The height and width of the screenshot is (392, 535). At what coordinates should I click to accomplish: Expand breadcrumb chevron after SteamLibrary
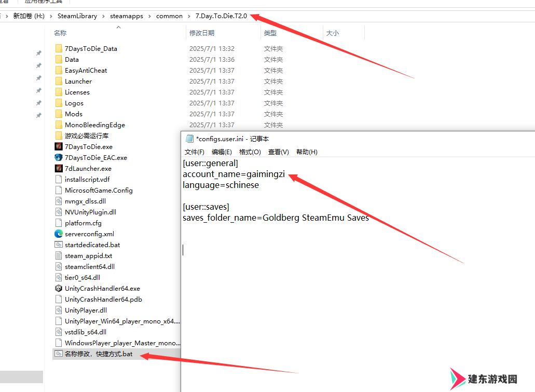click(x=103, y=16)
